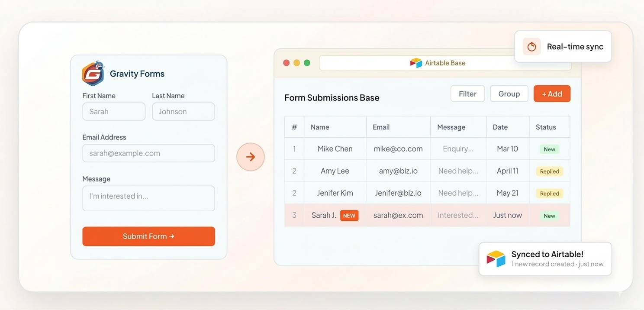This screenshot has height=310, width=644.
Task: Click the New status tag in Mike Chen row
Action: (x=550, y=149)
